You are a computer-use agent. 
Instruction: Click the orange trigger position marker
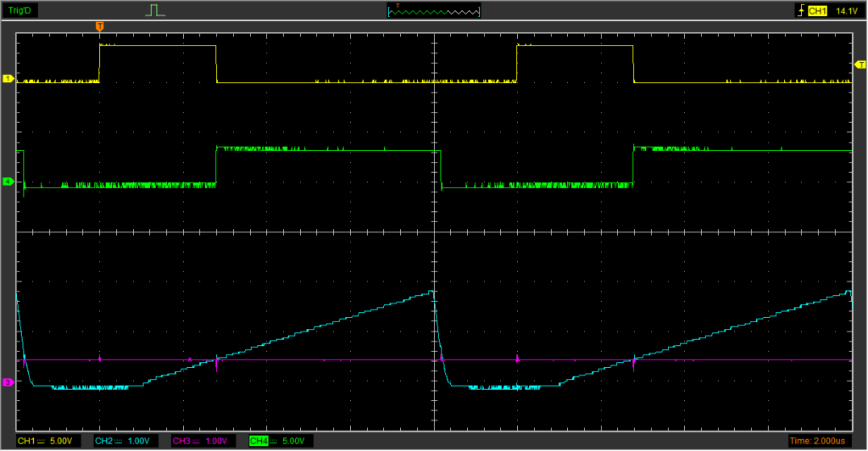pyautogui.click(x=100, y=27)
